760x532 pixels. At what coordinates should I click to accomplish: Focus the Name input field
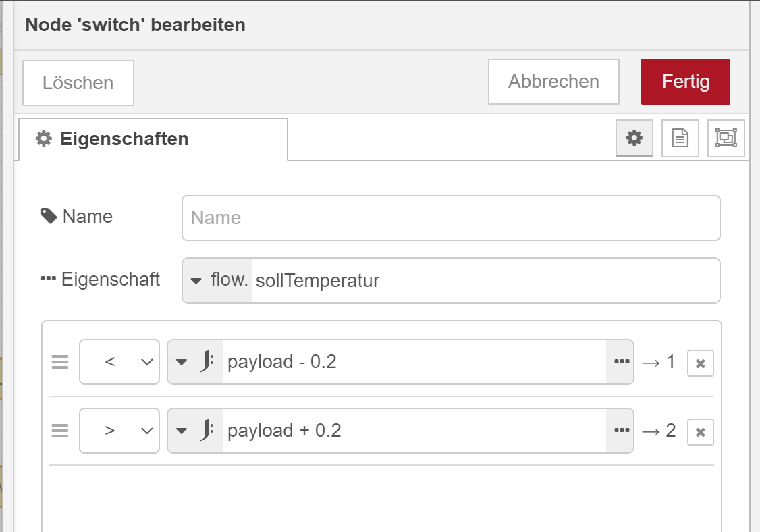click(451, 218)
